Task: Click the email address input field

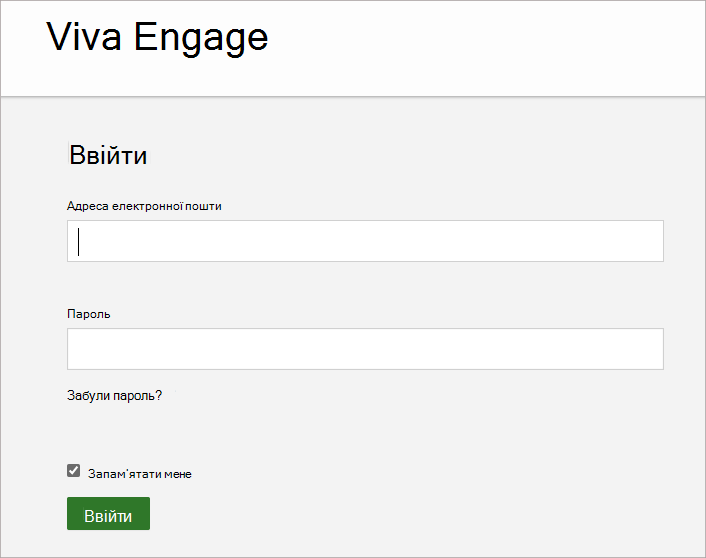Action: click(x=365, y=241)
